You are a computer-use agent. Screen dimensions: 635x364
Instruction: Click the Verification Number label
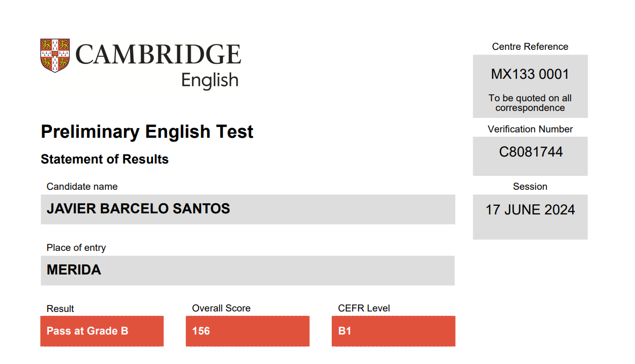(x=530, y=129)
